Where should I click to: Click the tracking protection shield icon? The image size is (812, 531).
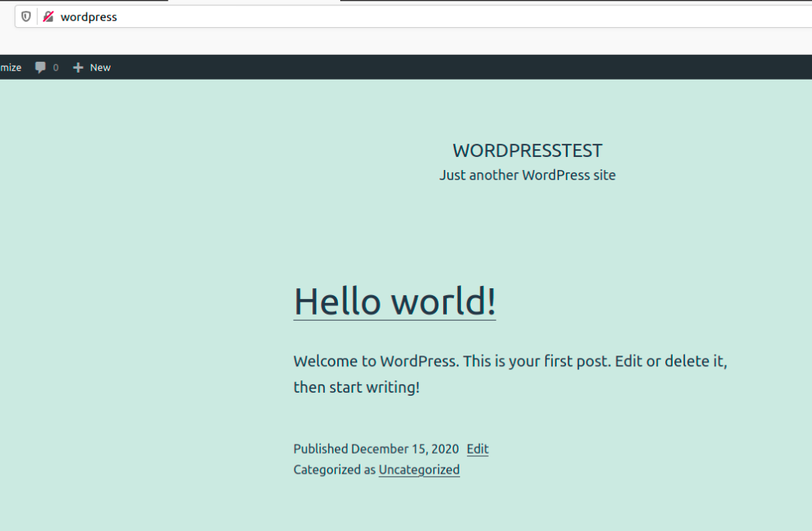tap(26, 16)
